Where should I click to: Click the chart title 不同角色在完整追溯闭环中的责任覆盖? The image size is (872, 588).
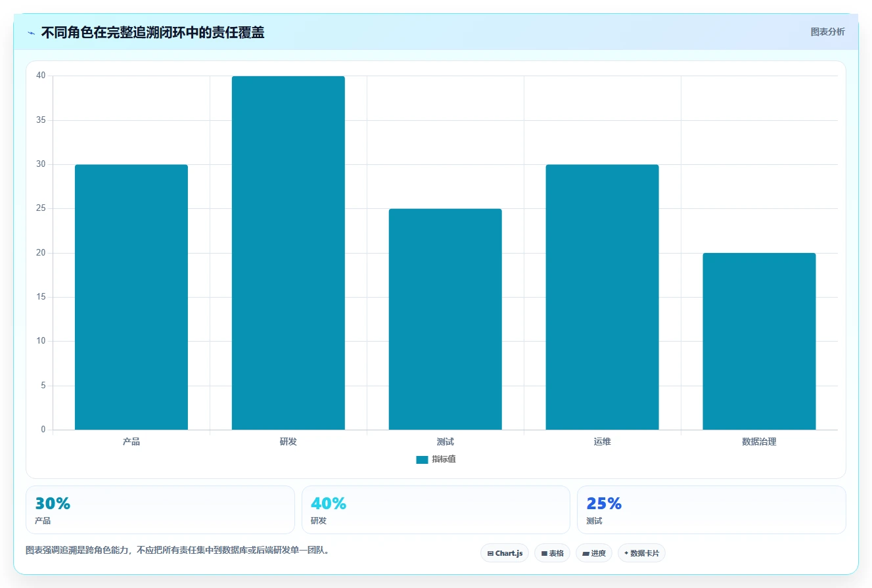pos(152,32)
